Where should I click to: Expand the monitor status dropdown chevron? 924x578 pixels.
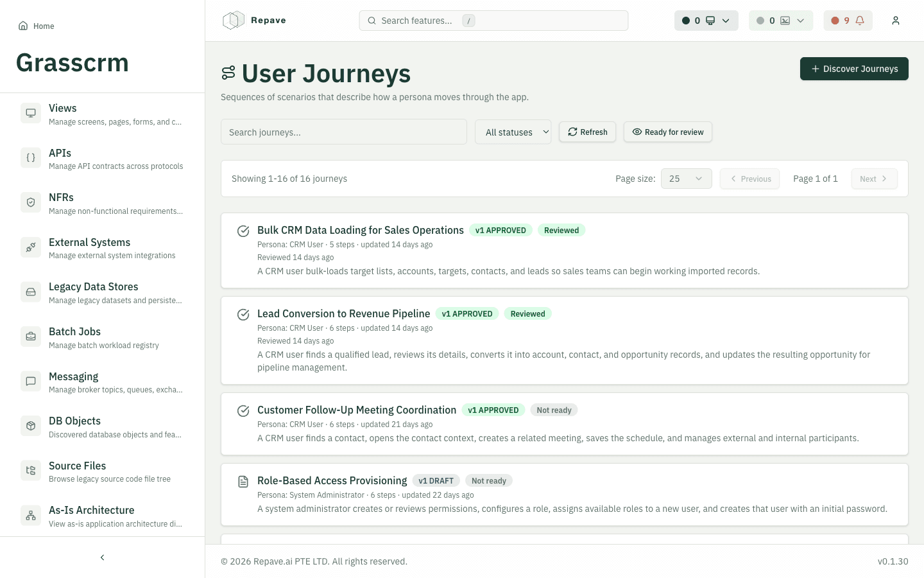click(x=726, y=21)
